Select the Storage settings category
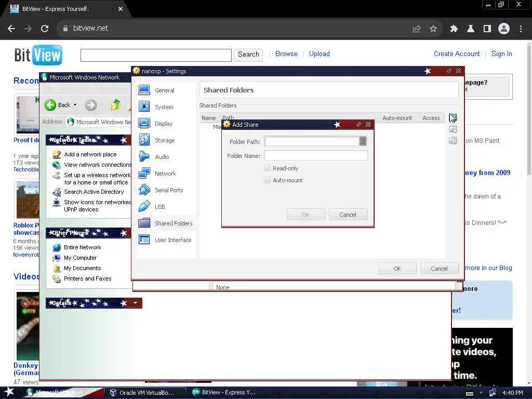The width and height of the screenshot is (532, 399). point(157,140)
